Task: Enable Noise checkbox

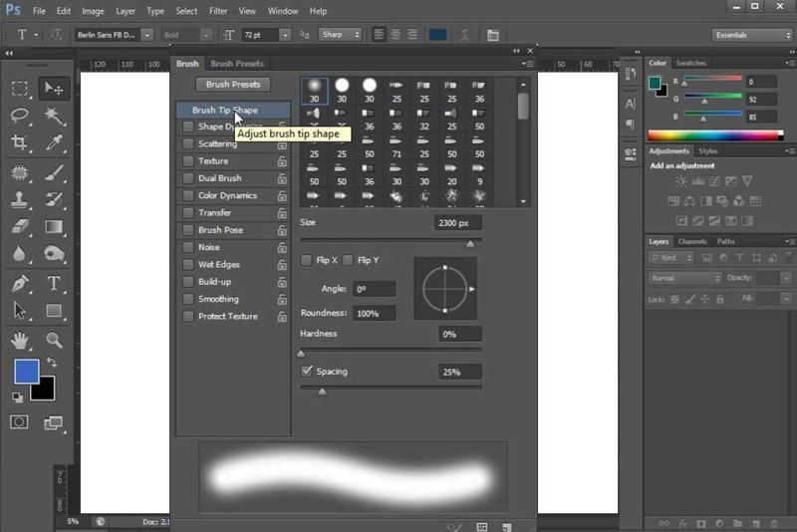Action: (x=188, y=247)
